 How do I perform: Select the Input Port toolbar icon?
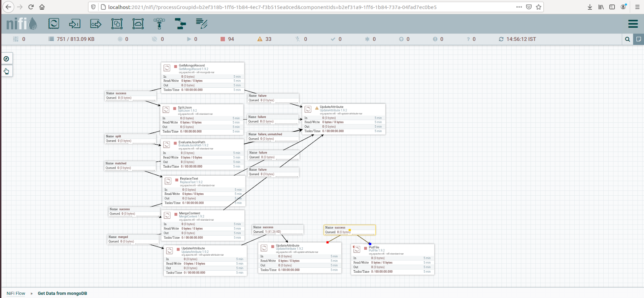(x=74, y=24)
